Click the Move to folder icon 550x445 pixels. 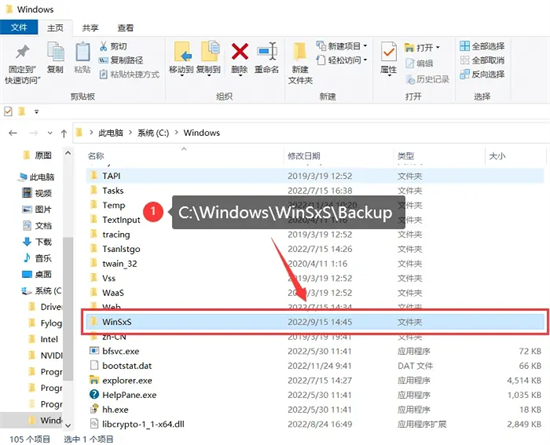coord(182,52)
